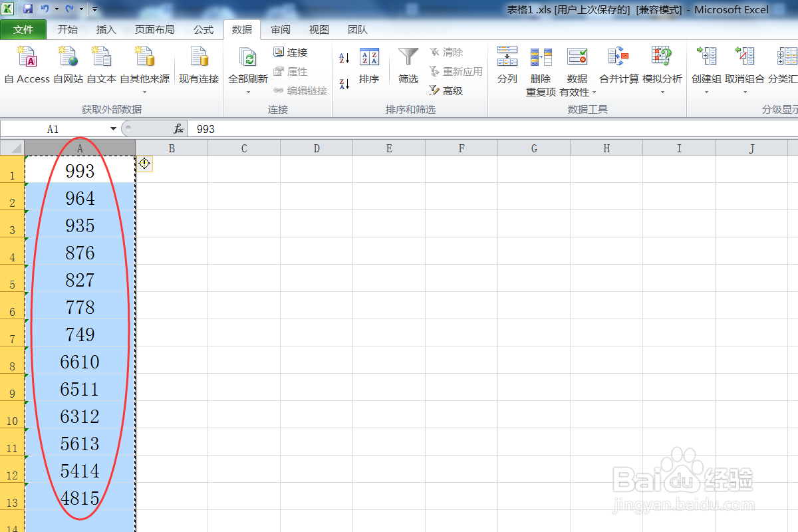Screen dimensions: 798x532
Task: Click the save icon in quick access toolbar
Action: click(28, 9)
